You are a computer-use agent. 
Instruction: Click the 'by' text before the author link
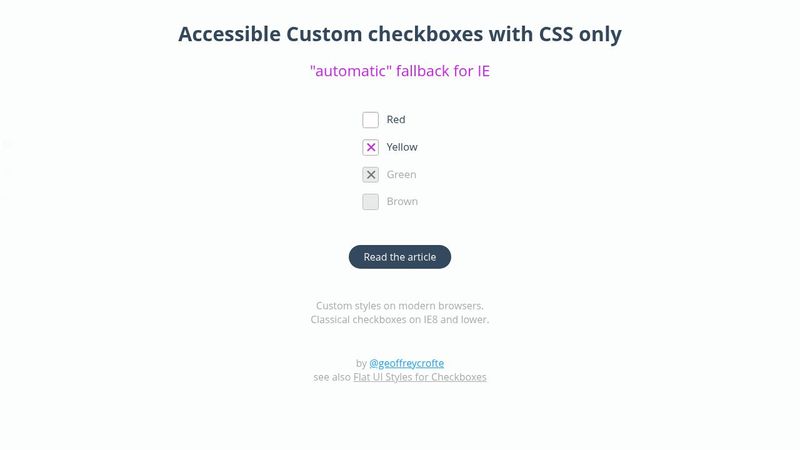point(361,363)
